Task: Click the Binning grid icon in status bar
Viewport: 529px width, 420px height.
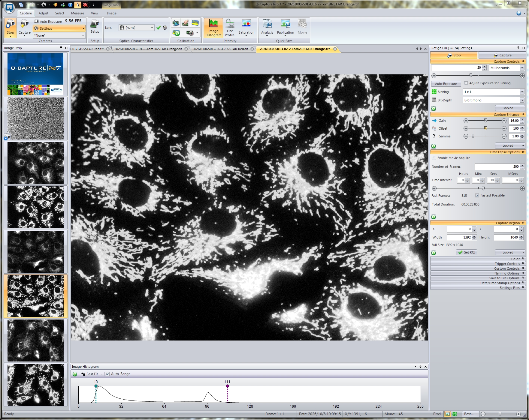Action: click(x=455, y=414)
